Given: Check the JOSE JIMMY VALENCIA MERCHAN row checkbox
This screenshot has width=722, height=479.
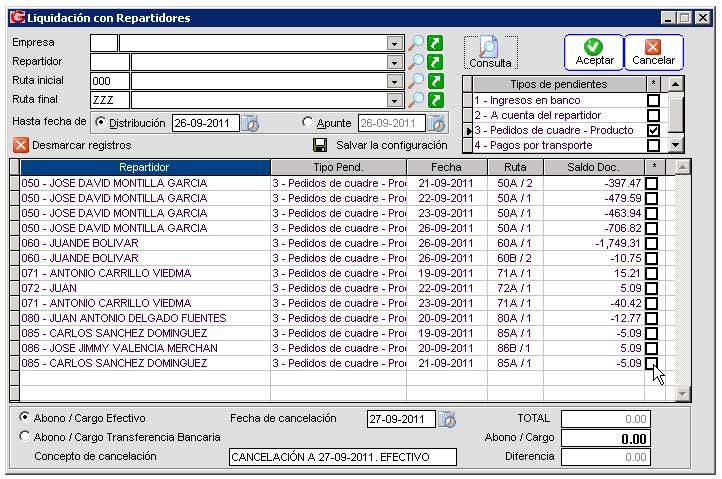Looking at the screenshot, I should pyautogui.click(x=652, y=348).
